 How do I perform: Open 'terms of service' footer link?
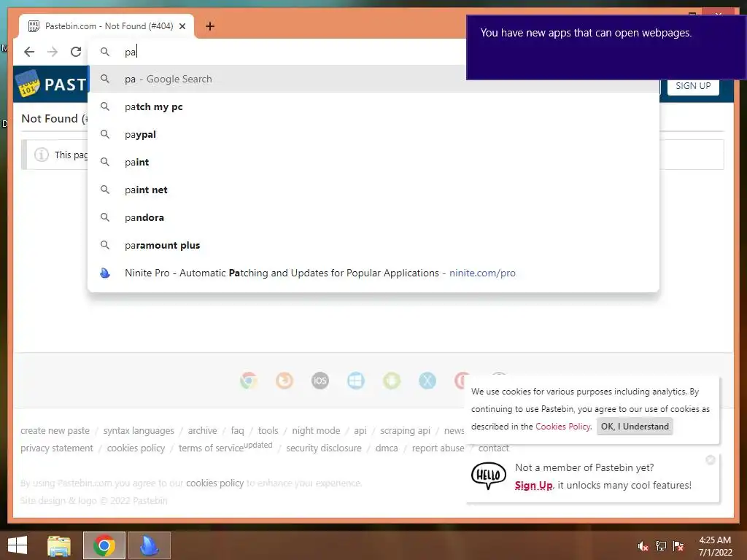click(x=211, y=448)
